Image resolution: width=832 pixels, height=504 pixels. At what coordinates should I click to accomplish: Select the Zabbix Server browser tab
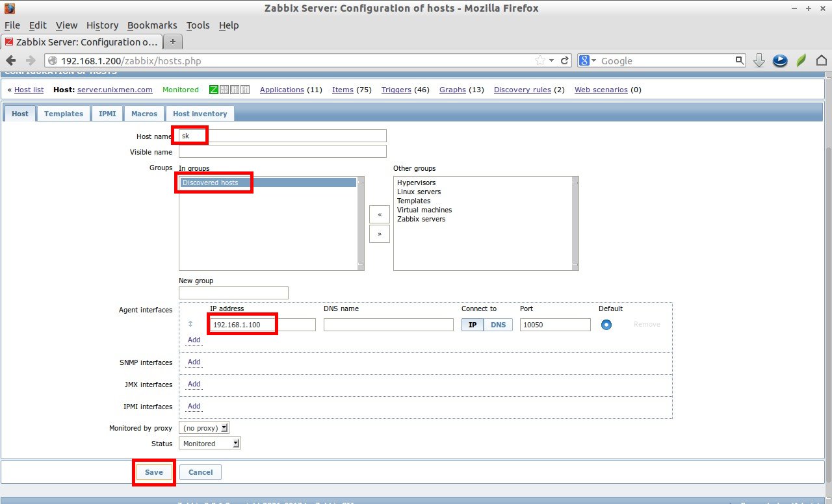(81, 42)
